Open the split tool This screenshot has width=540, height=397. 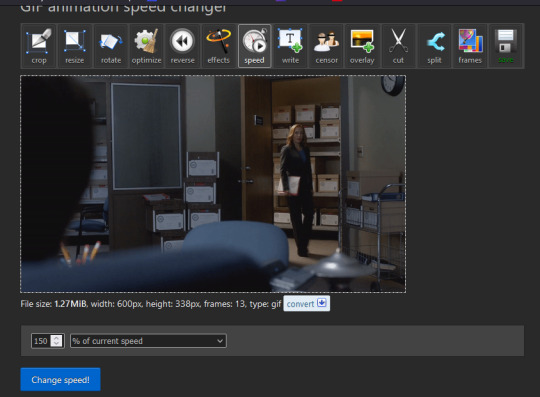pos(434,46)
